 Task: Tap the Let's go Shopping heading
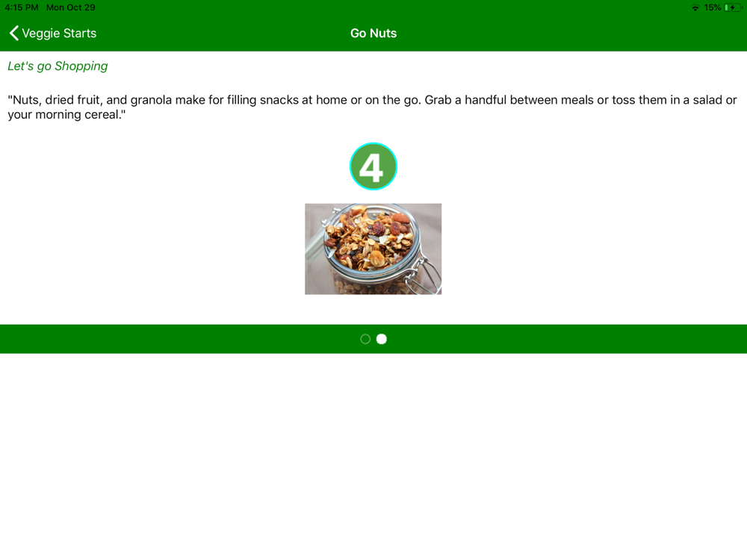[x=58, y=66]
